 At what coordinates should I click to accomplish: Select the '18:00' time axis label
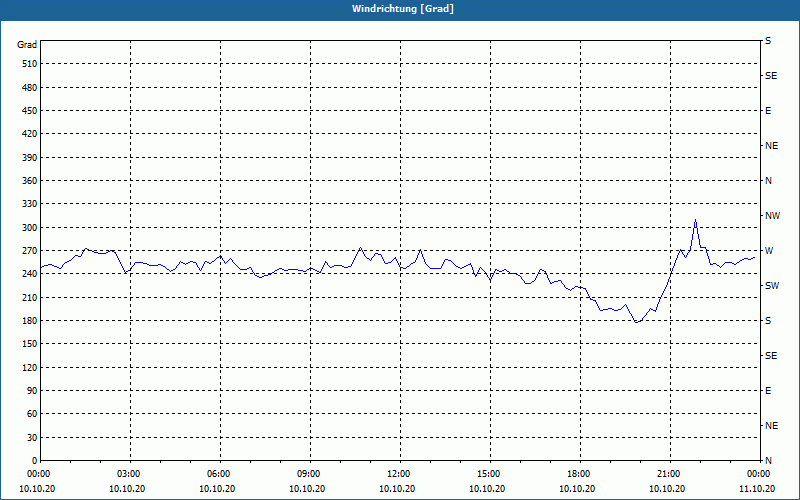[x=580, y=473]
